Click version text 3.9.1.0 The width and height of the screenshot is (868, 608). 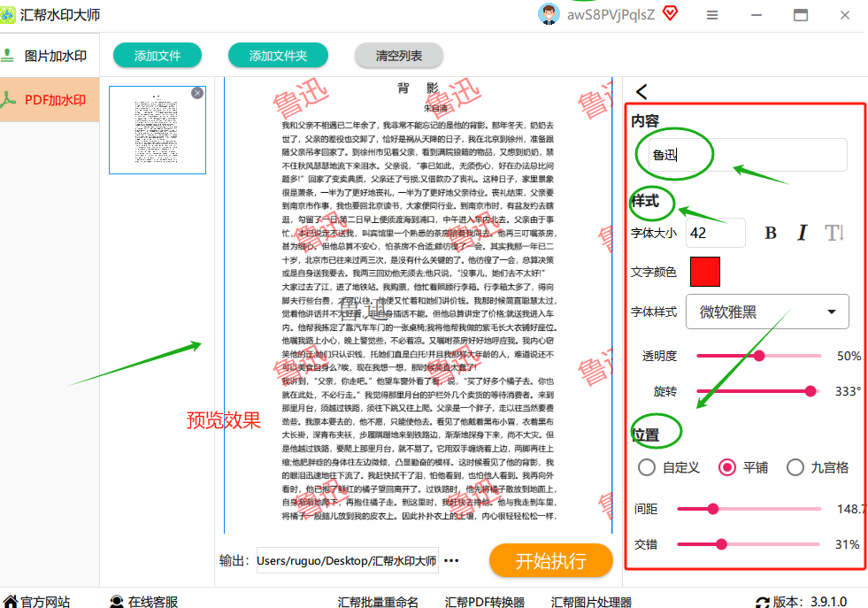(829, 601)
